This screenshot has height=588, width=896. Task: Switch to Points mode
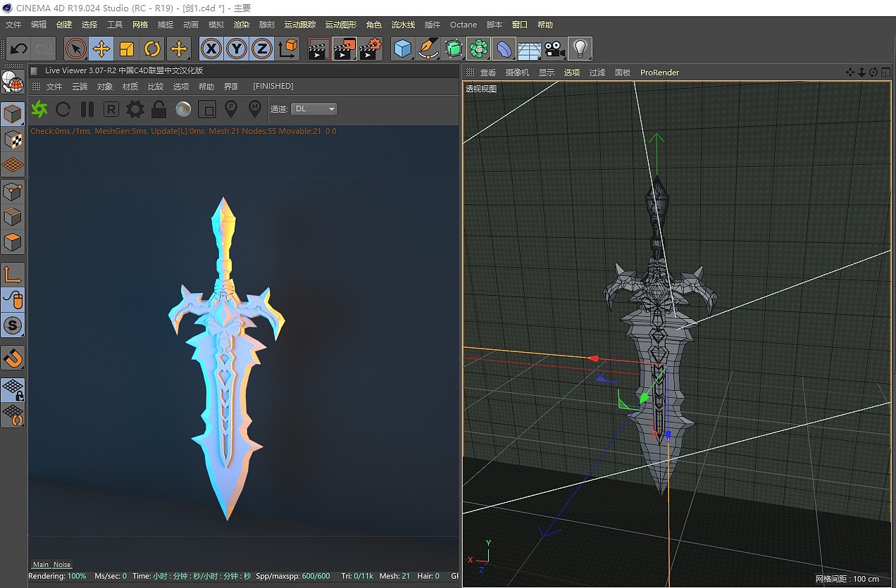click(x=13, y=191)
